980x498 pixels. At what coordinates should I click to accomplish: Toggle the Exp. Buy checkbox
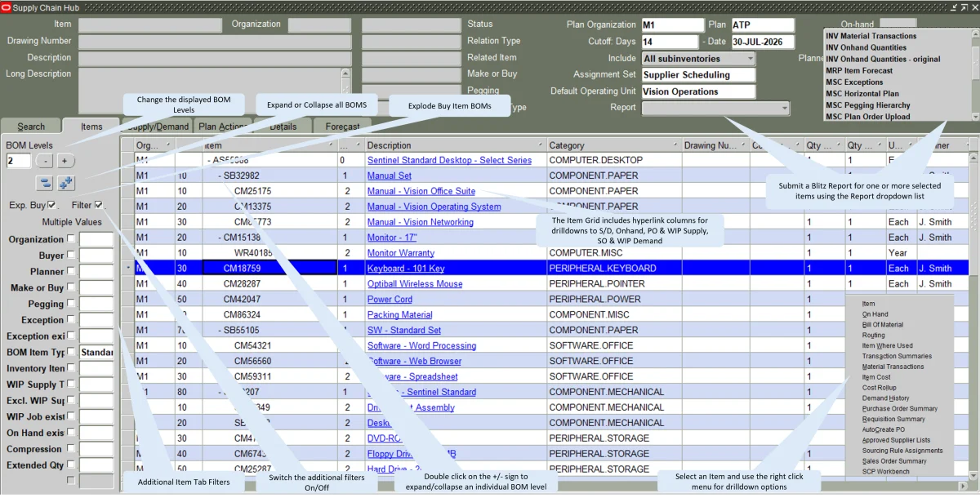click(x=52, y=205)
